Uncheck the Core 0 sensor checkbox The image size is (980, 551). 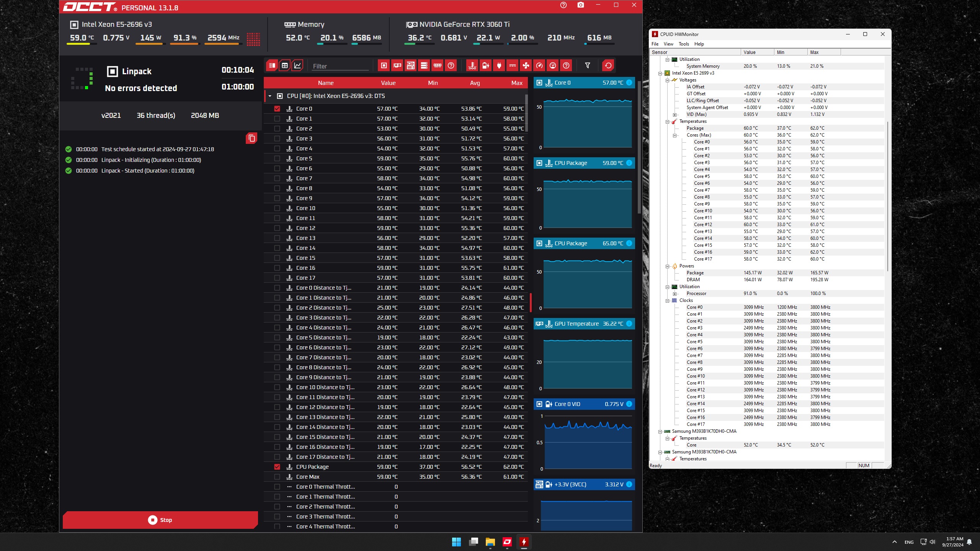(277, 109)
